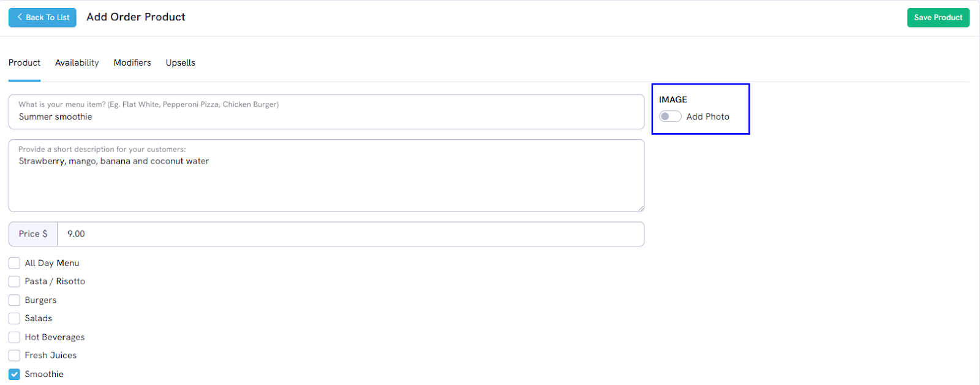Tick the Fresh Juices checkbox
The width and height of the screenshot is (980, 385).
coord(14,356)
